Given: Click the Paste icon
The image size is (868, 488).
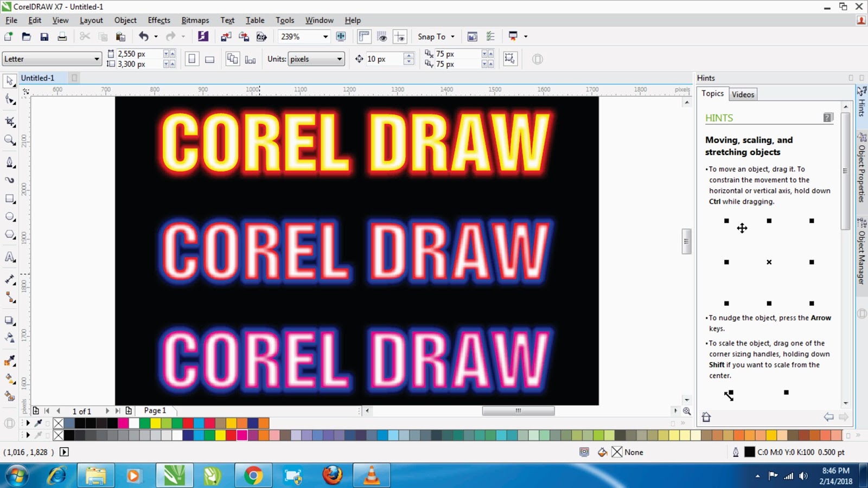Looking at the screenshot, I should [x=120, y=36].
